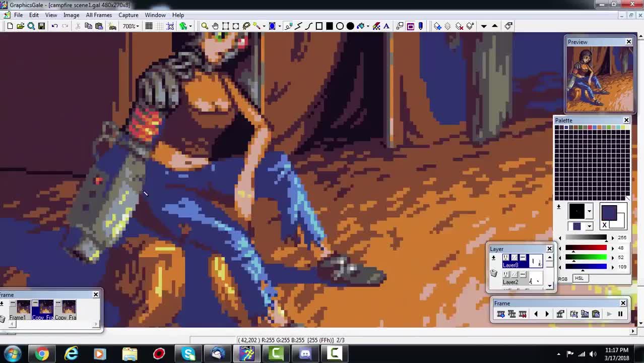Open the Edit menu
The height and width of the screenshot is (363, 644).
(x=34, y=15)
